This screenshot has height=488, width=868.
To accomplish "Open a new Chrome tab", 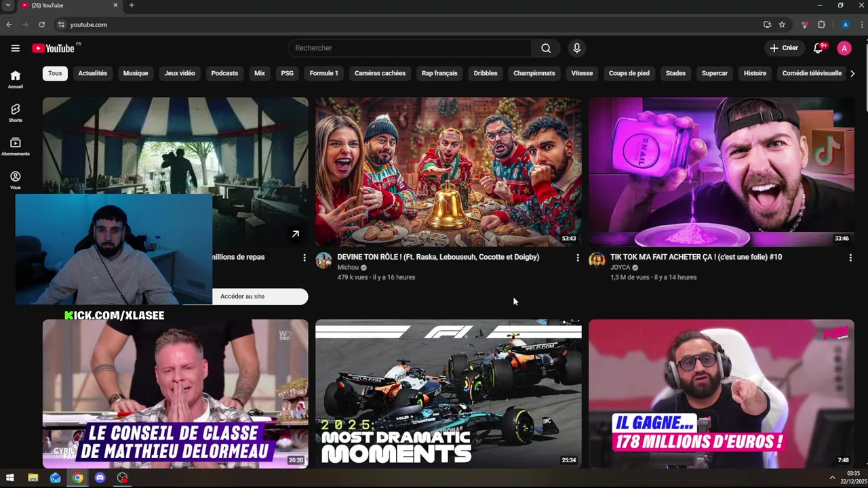I will tap(132, 5).
